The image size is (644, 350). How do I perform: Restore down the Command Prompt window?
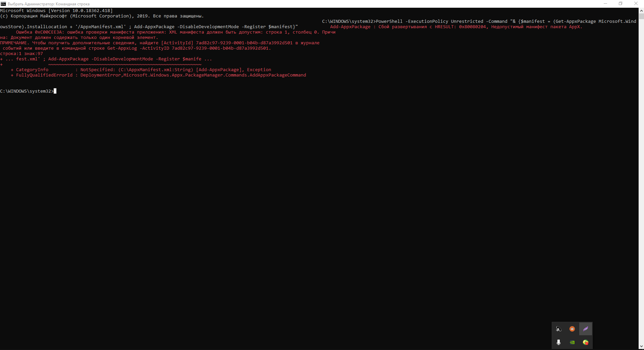point(621,4)
